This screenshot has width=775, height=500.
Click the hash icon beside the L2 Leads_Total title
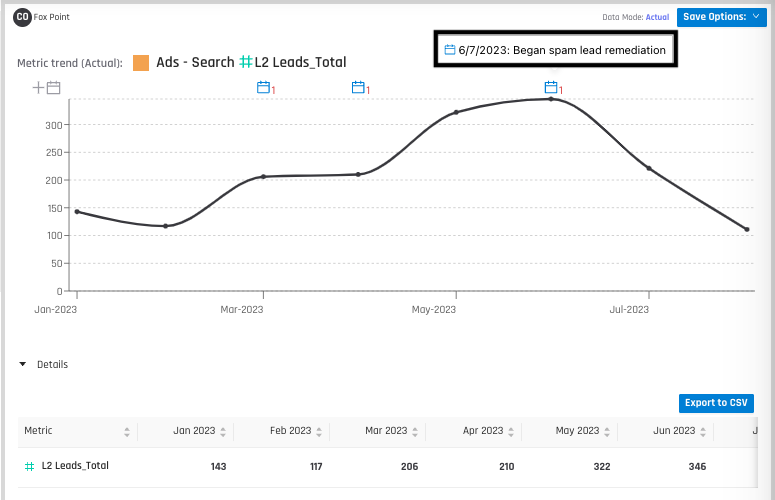pyautogui.click(x=246, y=62)
